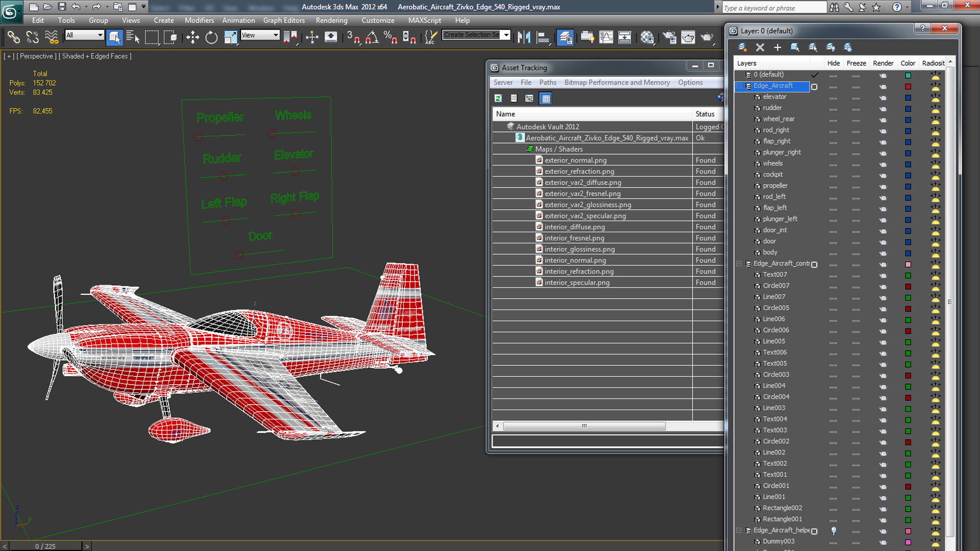The width and height of the screenshot is (980, 551).
Task: Open quick access toolbar dropdown arrow
Action: point(143,7)
